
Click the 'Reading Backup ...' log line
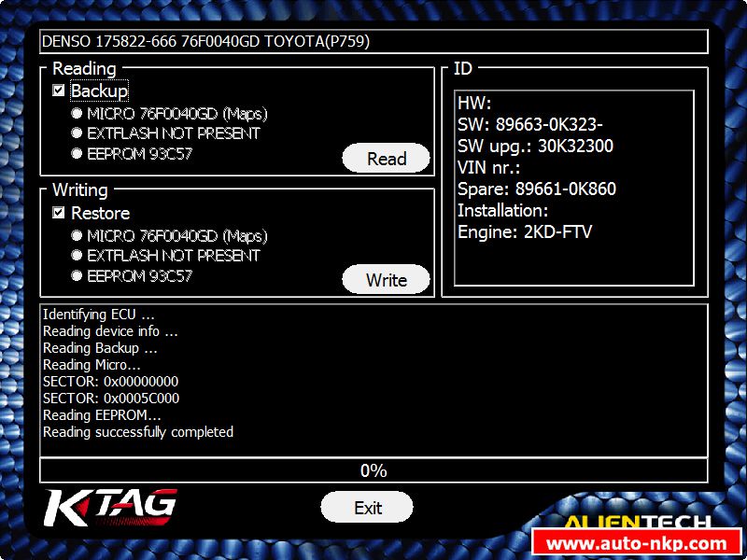[100, 348]
